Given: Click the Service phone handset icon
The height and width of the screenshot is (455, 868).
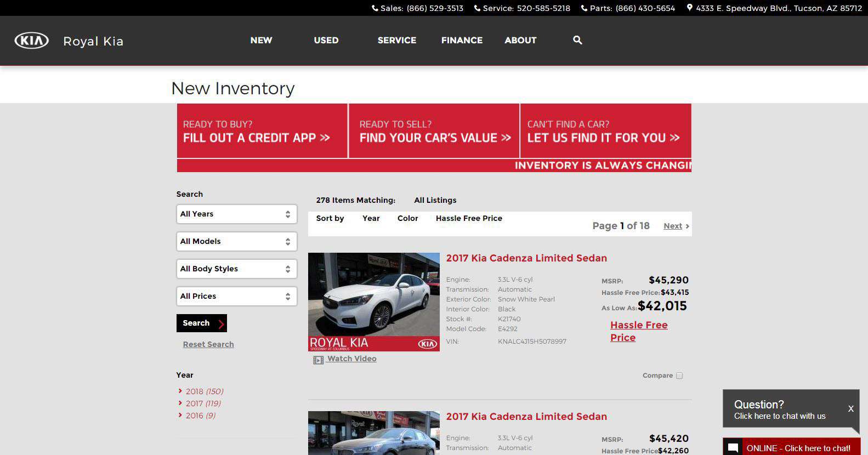Looking at the screenshot, I should [477, 8].
